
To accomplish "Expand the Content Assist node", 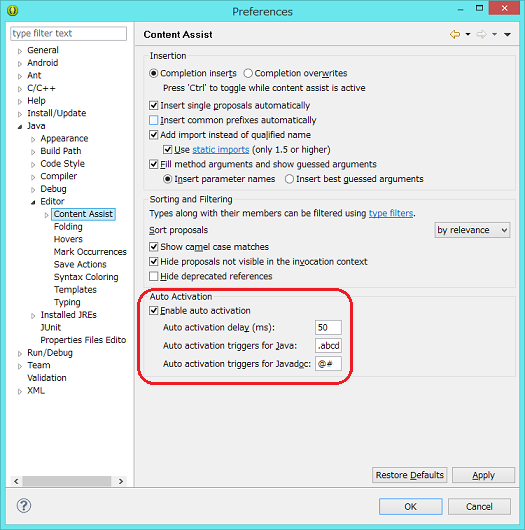I will point(46,215).
